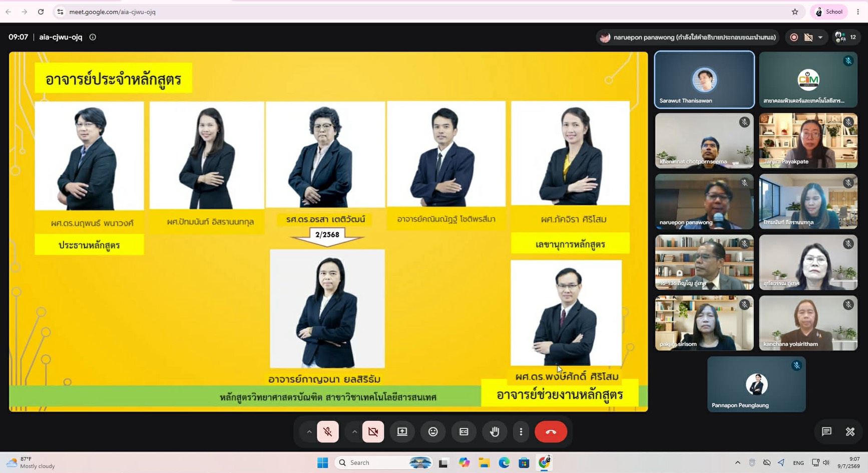
Task: Switch to Chrome on the taskbar
Action: (x=544, y=462)
